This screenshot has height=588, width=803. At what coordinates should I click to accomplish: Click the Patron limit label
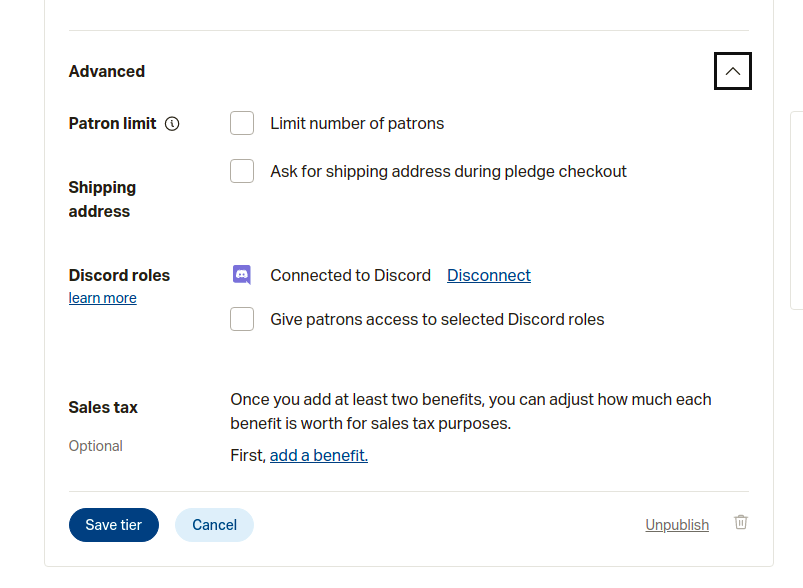click(112, 124)
